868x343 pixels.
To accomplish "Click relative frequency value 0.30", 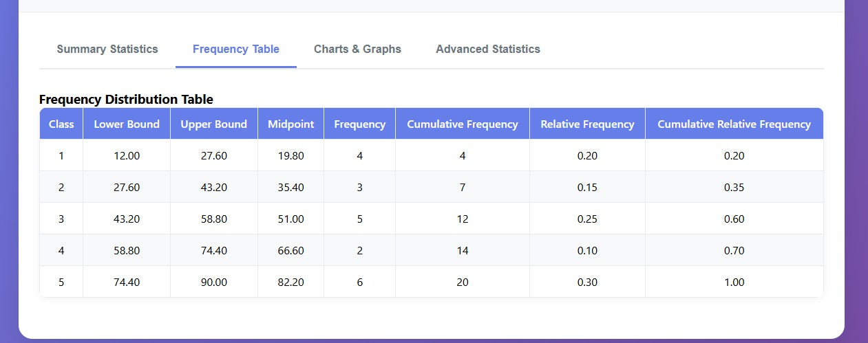I will 588,283.
